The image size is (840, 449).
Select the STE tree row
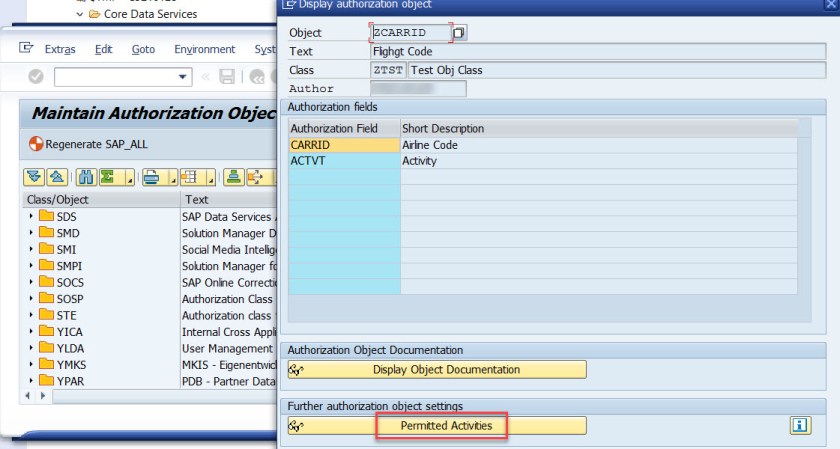pos(149,315)
